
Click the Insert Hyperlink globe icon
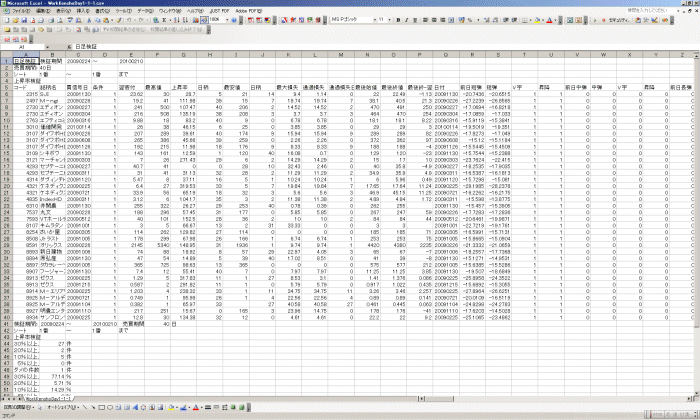point(156,20)
